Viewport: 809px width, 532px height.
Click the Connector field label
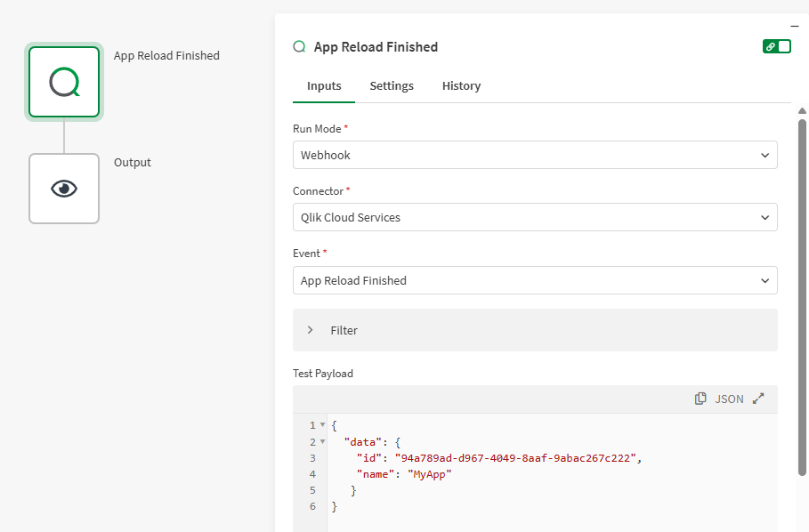pos(318,191)
